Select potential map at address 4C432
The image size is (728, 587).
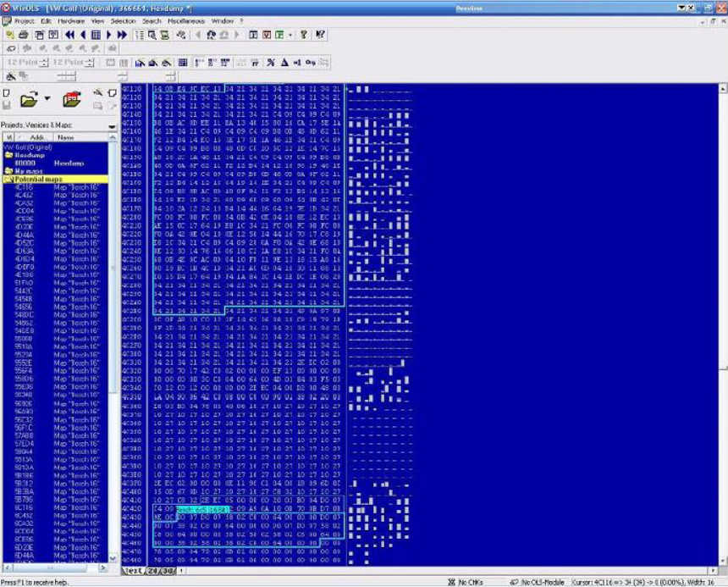tap(55, 195)
